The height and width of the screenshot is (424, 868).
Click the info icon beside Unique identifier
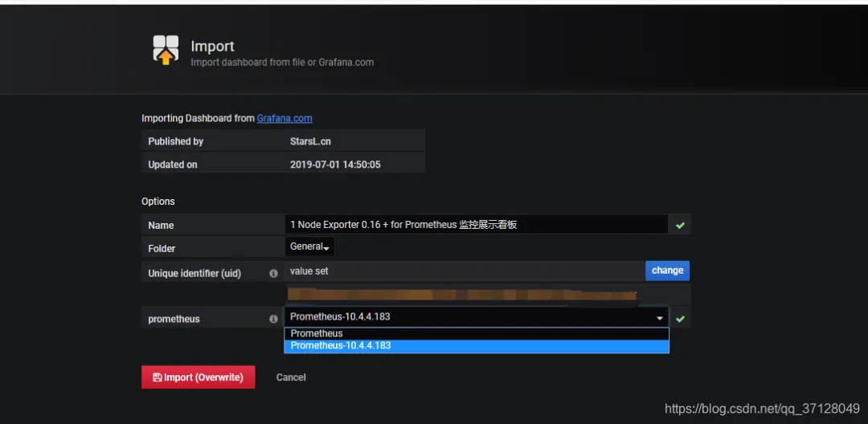(x=273, y=273)
